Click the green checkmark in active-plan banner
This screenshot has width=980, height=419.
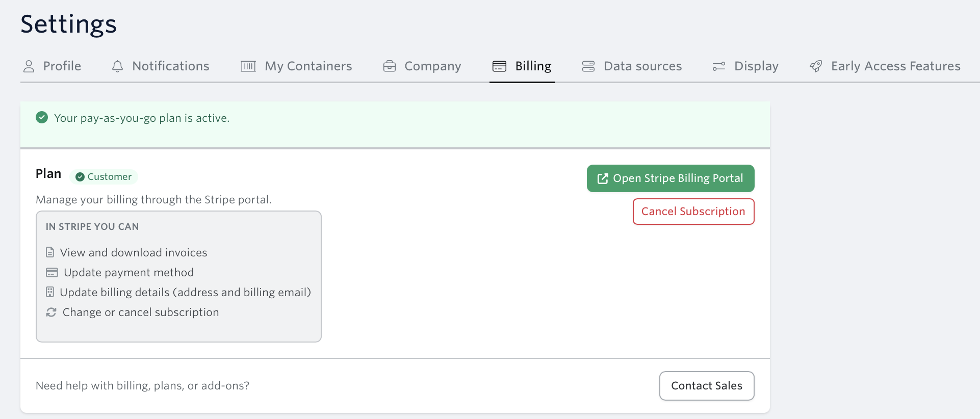pos(42,118)
